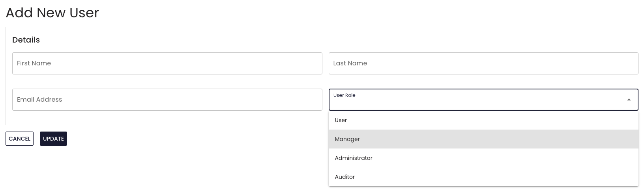Image resolution: width=644 pixels, height=193 pixels.
Task: Select the Auditor role option
Action: point(483,177)
